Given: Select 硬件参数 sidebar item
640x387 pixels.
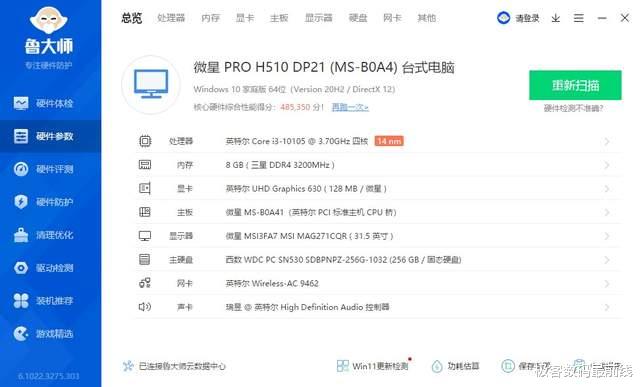Looking at the screenshot, I should pos(50,136).
